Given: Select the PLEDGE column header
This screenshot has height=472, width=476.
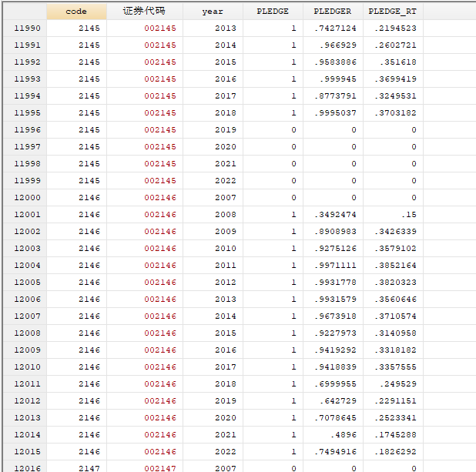Looking at the screenshot, I should click(x=273, y=12).
